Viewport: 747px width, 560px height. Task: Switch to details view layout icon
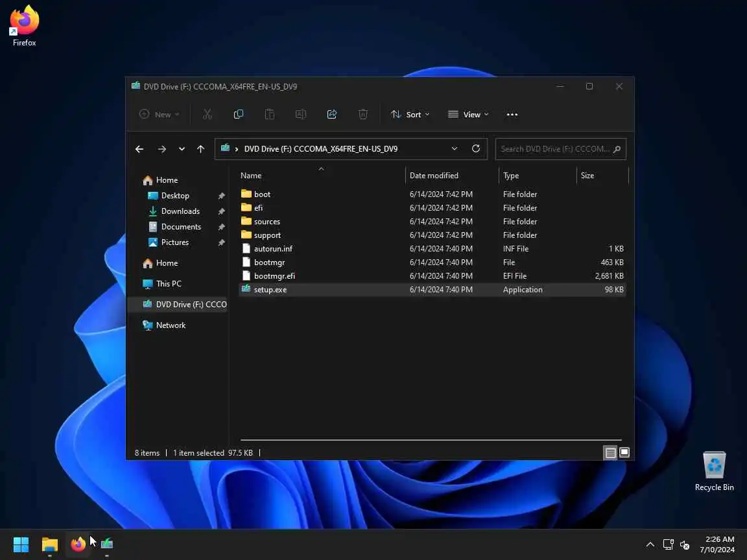(610, 452)
